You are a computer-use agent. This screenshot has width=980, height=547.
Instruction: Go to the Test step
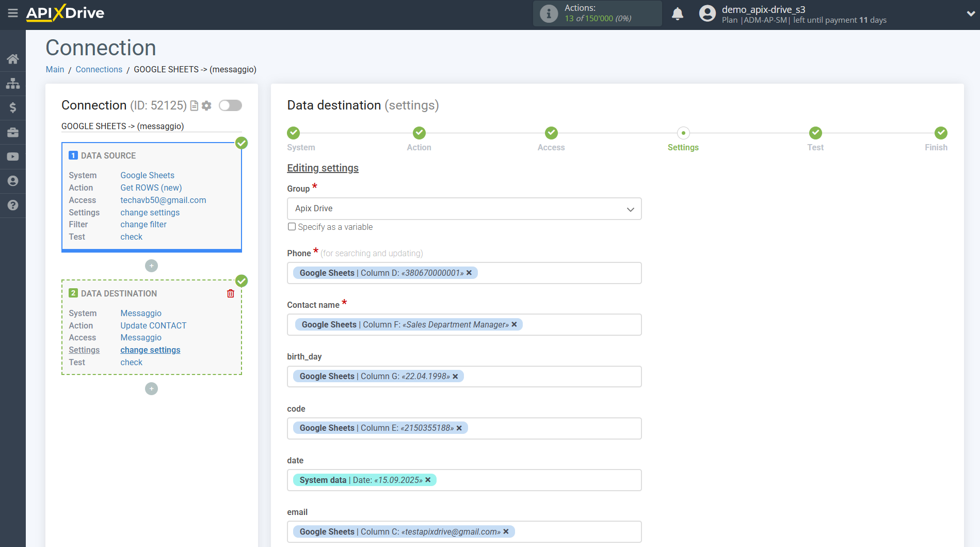[x=815, y=133]
